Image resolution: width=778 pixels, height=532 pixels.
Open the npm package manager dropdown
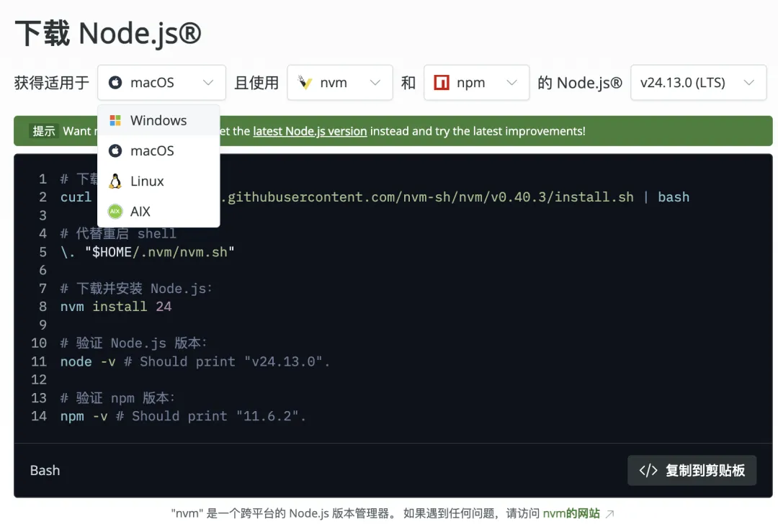[476, 83]
